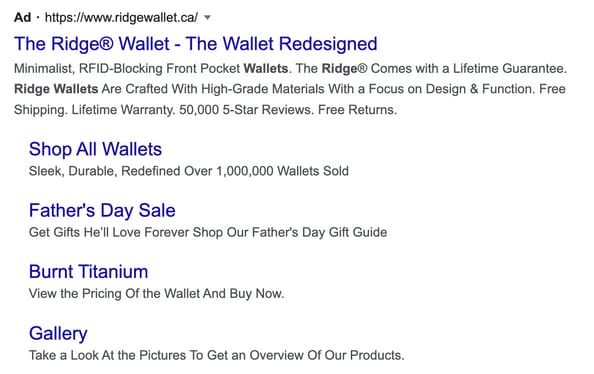This screenshot has height=374, width=594.
Task: Open the Gallery sitelink
Action: (58, 333)
